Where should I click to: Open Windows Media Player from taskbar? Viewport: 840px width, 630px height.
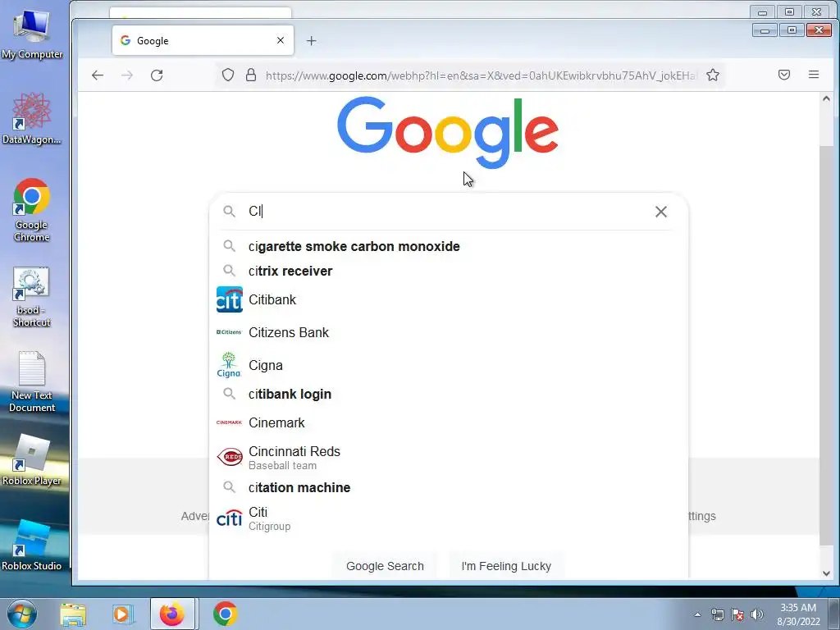121,614
